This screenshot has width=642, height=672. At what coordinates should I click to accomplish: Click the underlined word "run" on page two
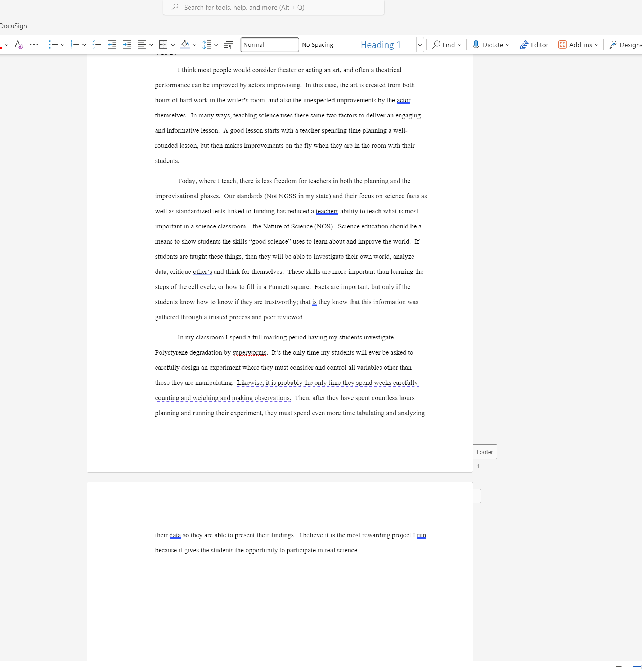[422, 535]
